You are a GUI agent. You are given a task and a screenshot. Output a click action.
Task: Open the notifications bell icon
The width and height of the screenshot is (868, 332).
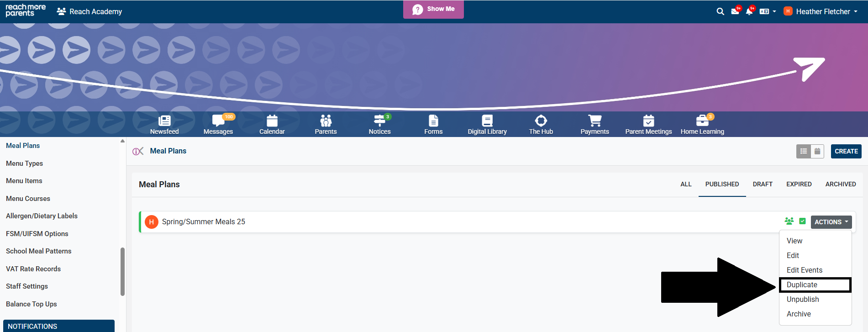[x=749, y=11]
